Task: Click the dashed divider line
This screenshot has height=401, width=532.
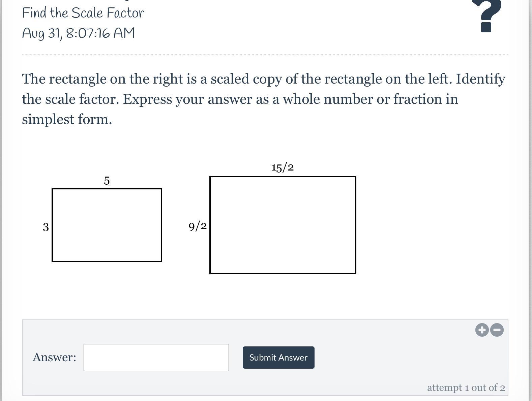Action: pyautogui.click(x=265, y=55)
